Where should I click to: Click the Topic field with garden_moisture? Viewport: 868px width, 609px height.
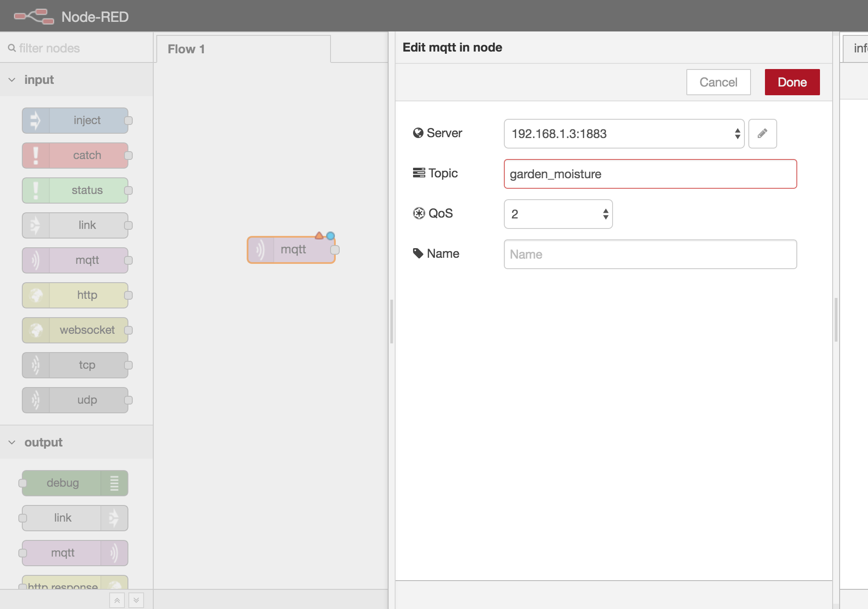pos(650,174)
